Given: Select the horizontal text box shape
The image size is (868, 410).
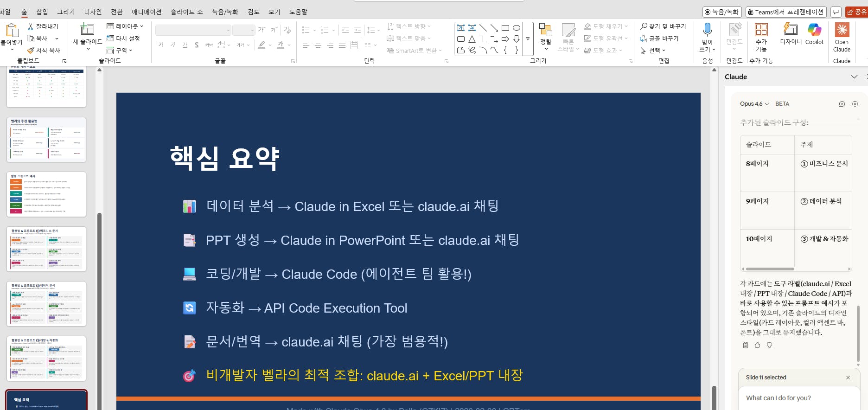Looking at the screenshot, I should click(461, 28).
